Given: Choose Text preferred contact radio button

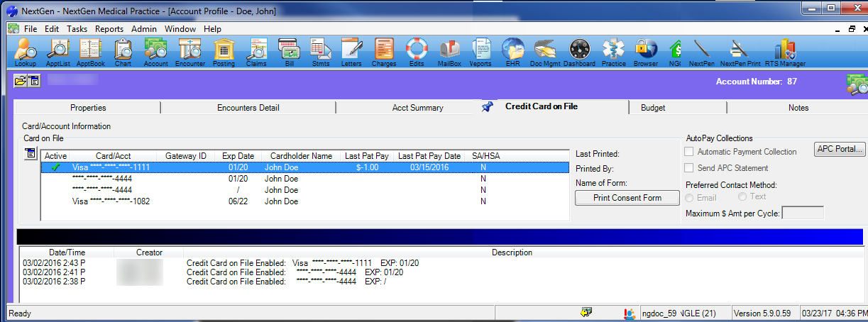Looking at the screenshot, I should [742, 196].
